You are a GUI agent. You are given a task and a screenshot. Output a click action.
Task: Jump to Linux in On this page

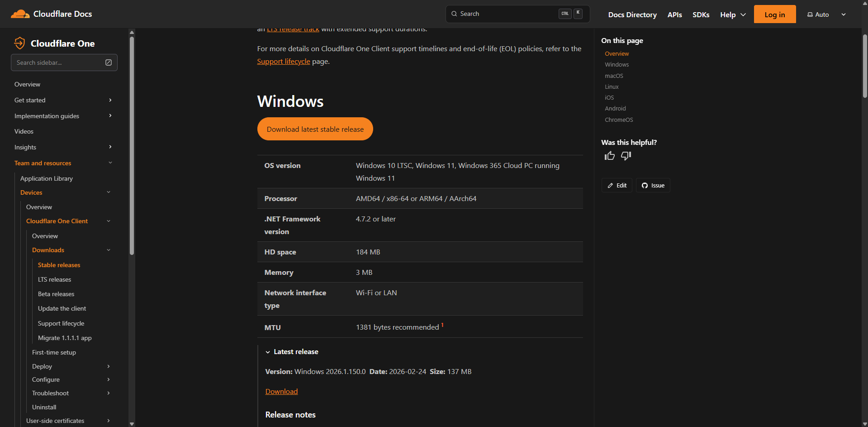point(612,86)
